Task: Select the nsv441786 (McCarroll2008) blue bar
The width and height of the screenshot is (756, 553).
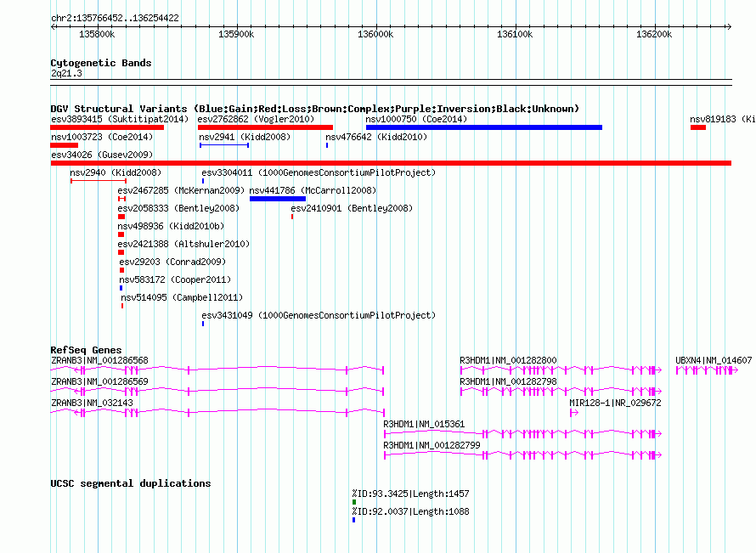Action: (x=278, y=199)
